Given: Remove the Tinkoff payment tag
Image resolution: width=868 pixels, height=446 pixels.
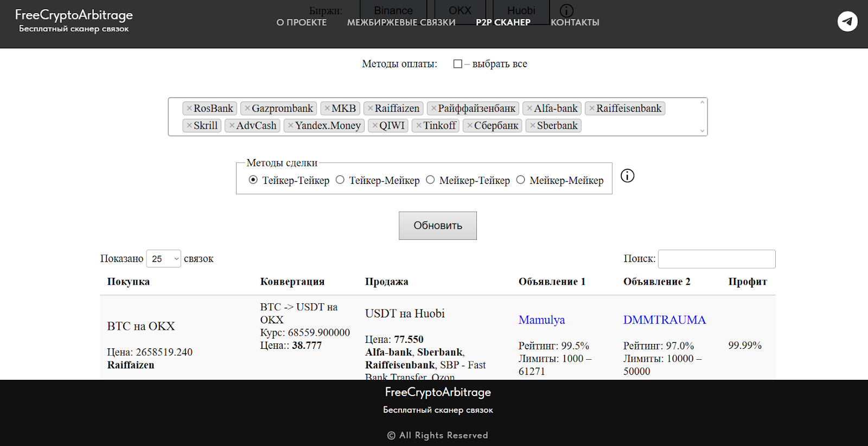Looking at the screenshot, I should tap(419, 126).
